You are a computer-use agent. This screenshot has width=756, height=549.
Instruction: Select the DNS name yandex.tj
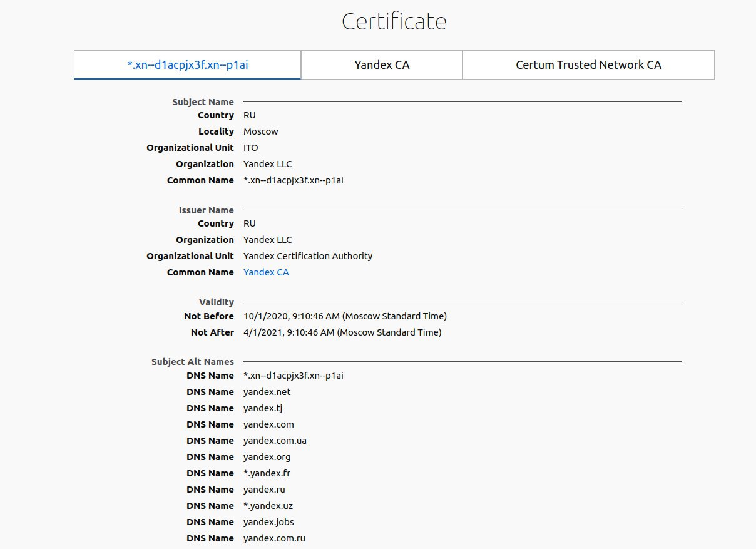point(263,408)
